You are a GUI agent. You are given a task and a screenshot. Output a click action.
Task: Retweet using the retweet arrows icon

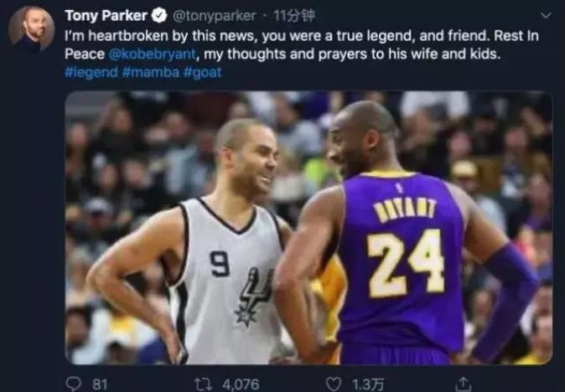[x=203, y=384]
